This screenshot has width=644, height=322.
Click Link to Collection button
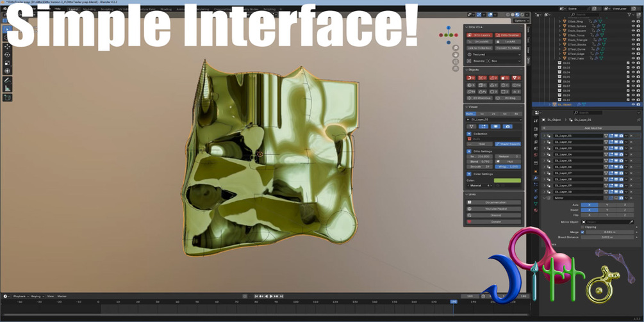[x=479, y=48]
